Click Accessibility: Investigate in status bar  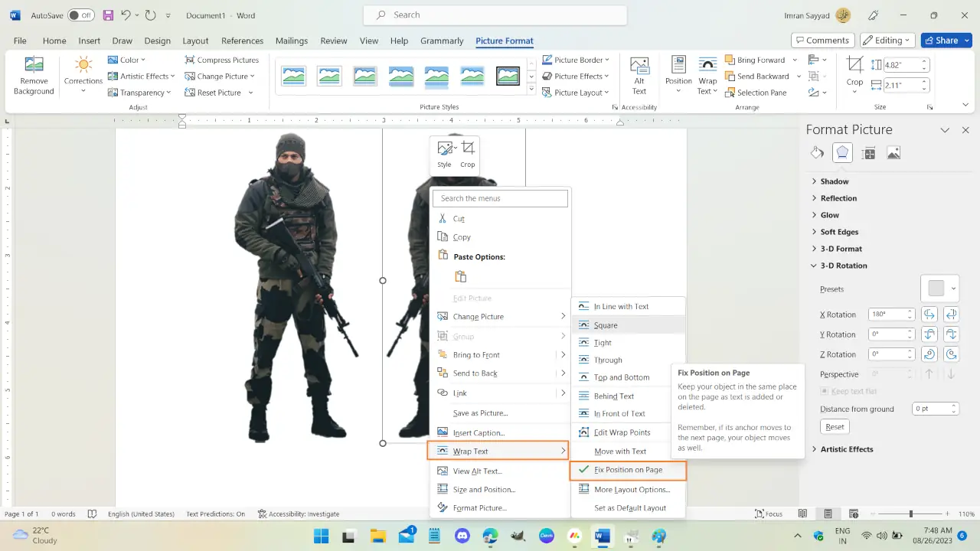click(x=299, y=514)
